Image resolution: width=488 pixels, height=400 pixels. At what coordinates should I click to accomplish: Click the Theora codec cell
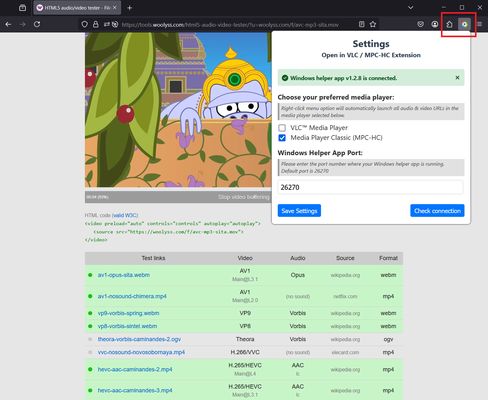245,339
